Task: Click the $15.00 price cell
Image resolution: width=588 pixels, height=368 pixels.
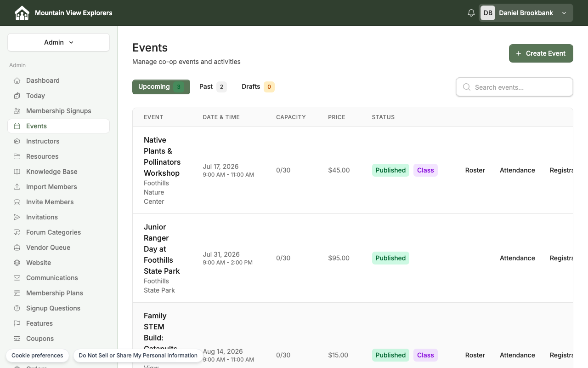Action: pyautogui.click(x=338, y=355)
